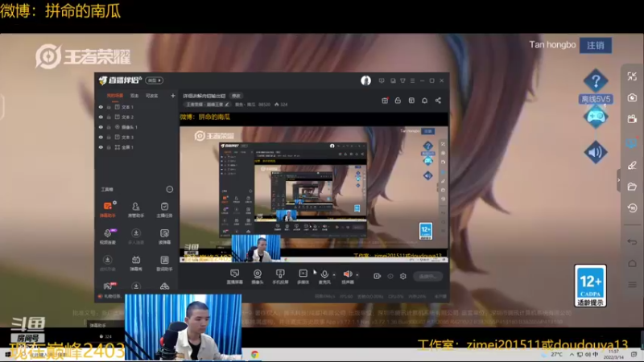Toggle lock on 文本 1 source
This screenshot has width=644, height=362.
point(109,107)
